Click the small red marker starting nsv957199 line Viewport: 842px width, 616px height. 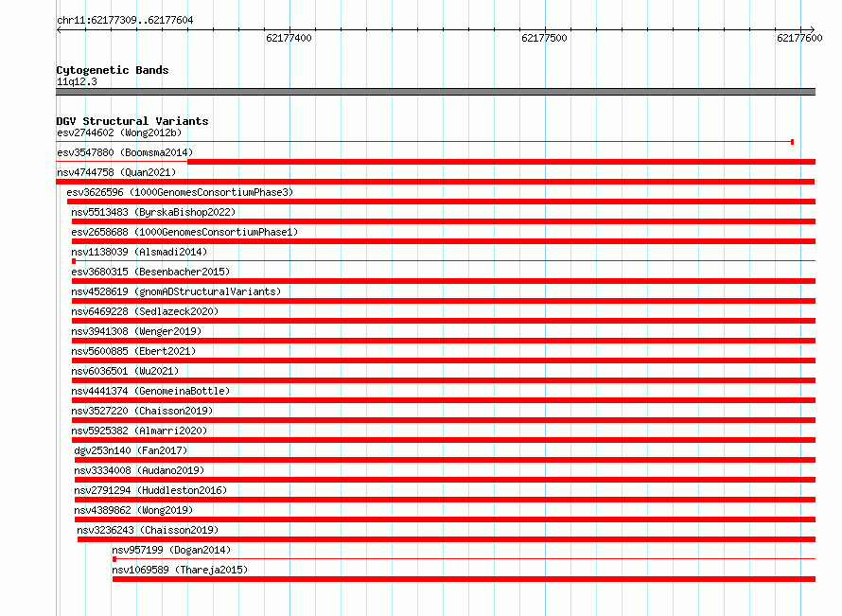pos(114,559)
